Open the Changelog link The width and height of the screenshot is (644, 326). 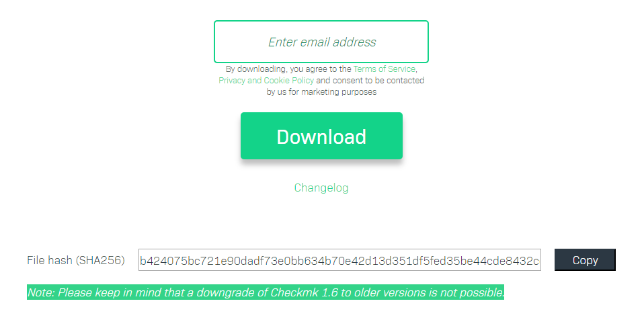321,188
